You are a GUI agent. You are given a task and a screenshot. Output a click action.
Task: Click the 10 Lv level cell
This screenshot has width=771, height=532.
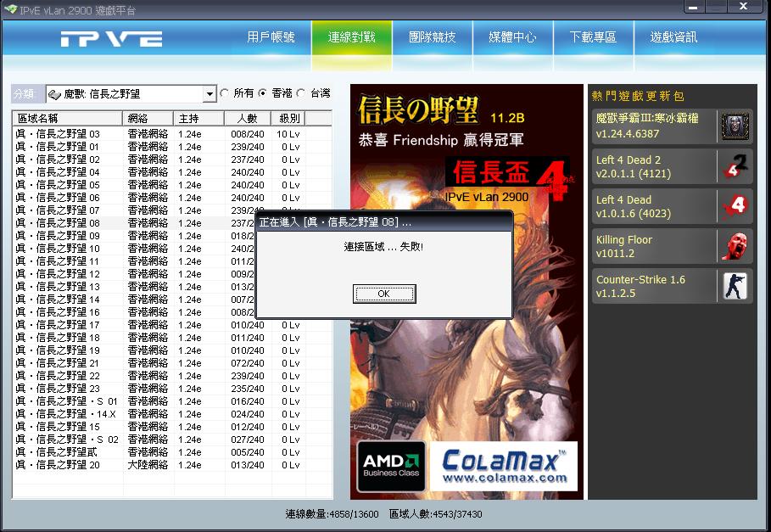point(288,134)
